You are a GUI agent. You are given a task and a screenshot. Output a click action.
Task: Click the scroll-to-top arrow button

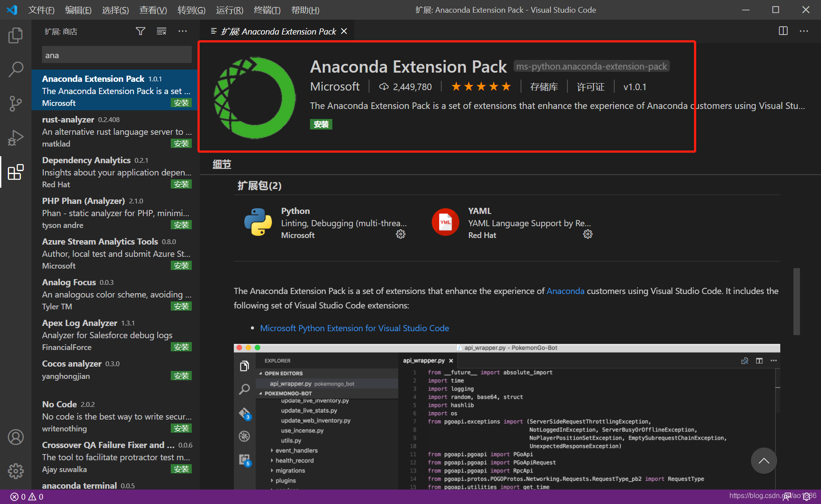764,460
